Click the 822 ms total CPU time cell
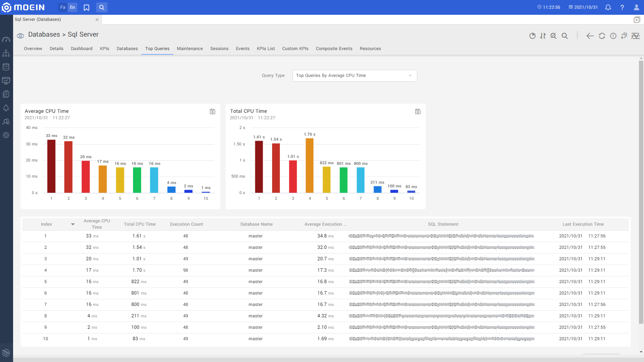Screen dimensions: 644x362 tap(139, 282)
